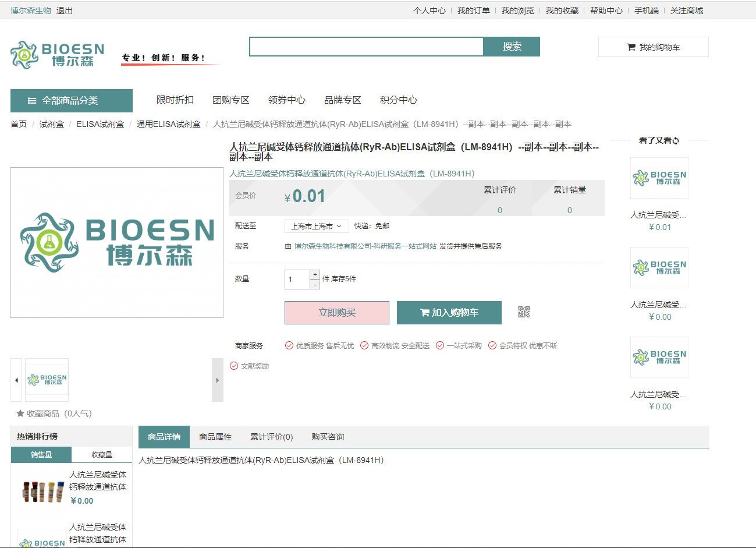Decrease quantity with the minus stepper

pos(315,285)
